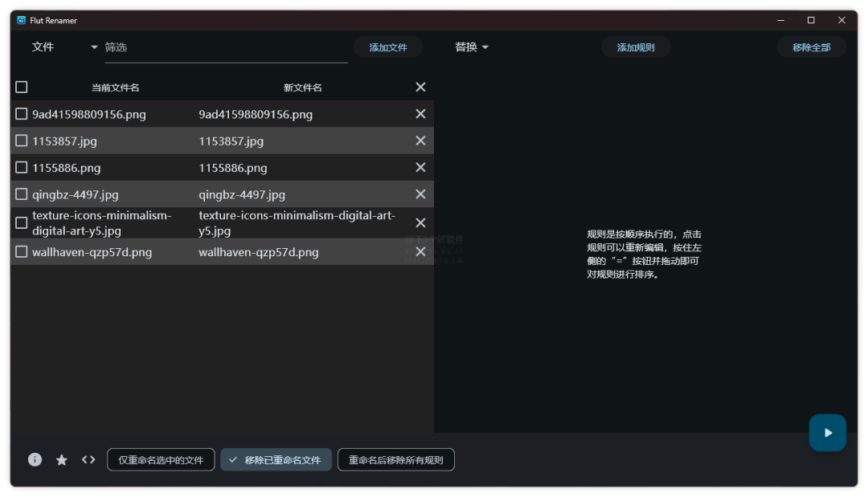Check the texture-icons-minimalism file entry
Image resolution: width=868 pixels, height=497 pixels.
pyautogui.click(x=21, y=222)
